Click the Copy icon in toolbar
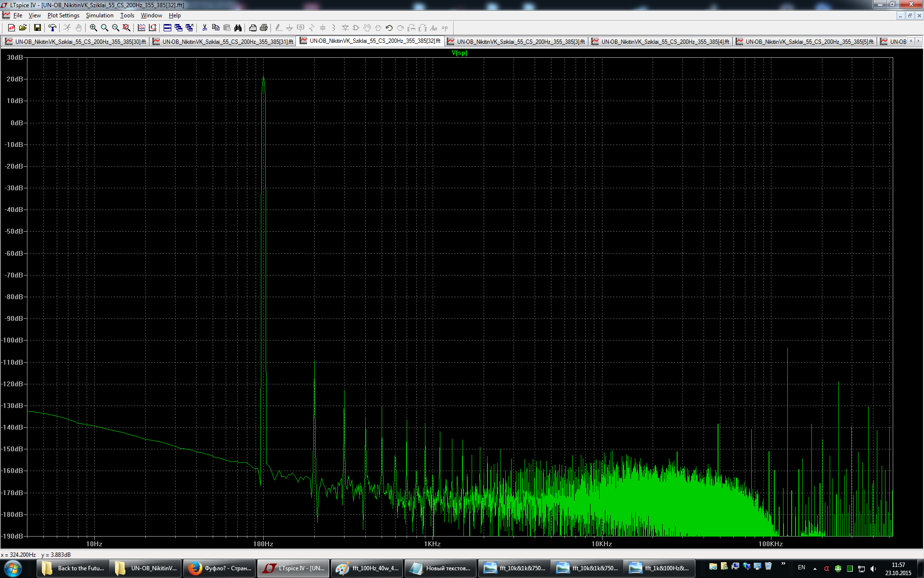This screenshot has width=924, height=578. [x=216, y=28]
